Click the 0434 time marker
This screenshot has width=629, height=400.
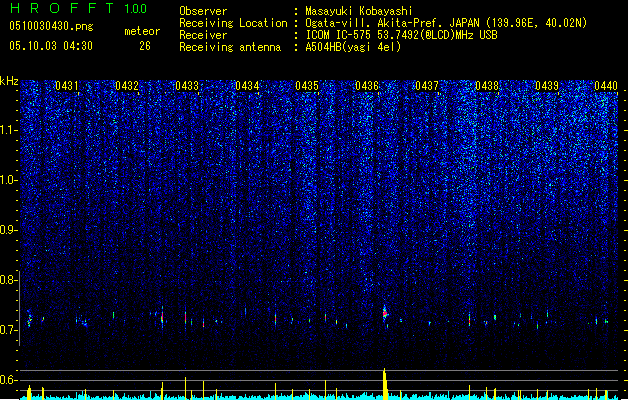click(x=247, y=86)
